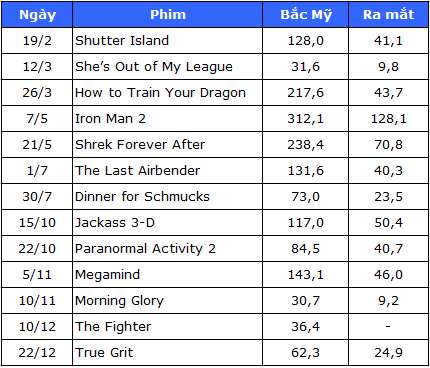The width and height of the screenshot is (430, 368).
Task: Select the Jackass 3-D cell
Action: click(x=168, y=223)
